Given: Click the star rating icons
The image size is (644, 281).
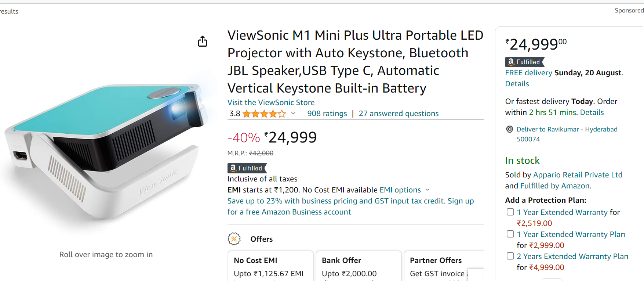Looking at the screenshot, I should (264, 114).
